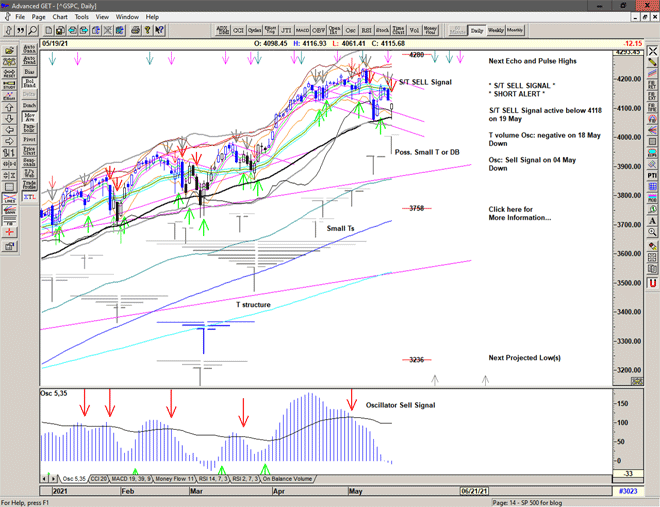Open the Chart menu
Viewport: 660px width, 507px height.
point(60,17)
